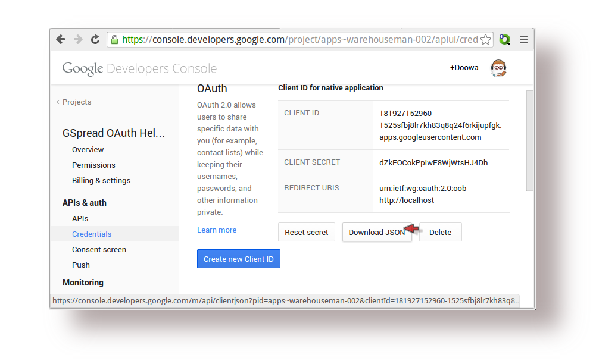596x364 pixels.
Task: Click the user avatar picture
Action: pyautogui.click(x=498, y=68)
